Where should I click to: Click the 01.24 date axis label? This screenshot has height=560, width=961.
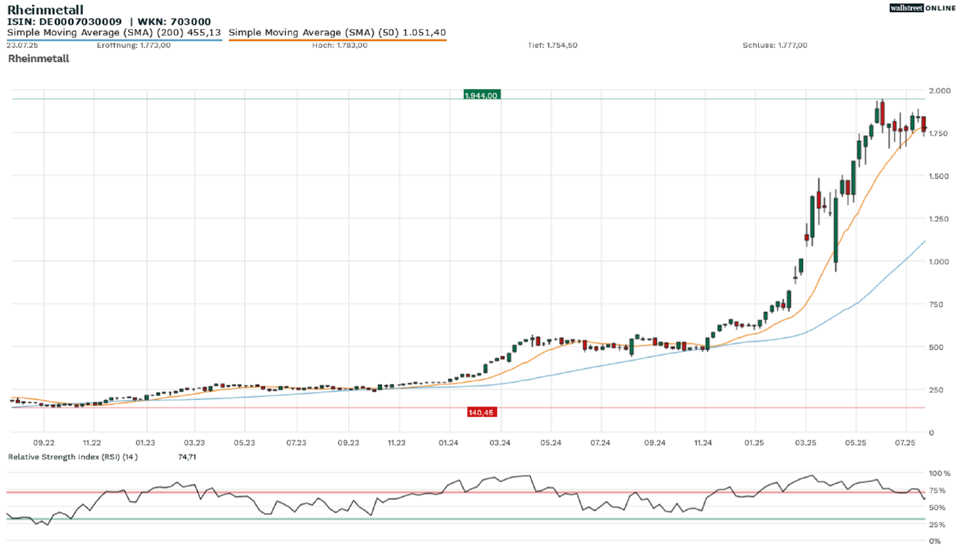click(449, 443)
